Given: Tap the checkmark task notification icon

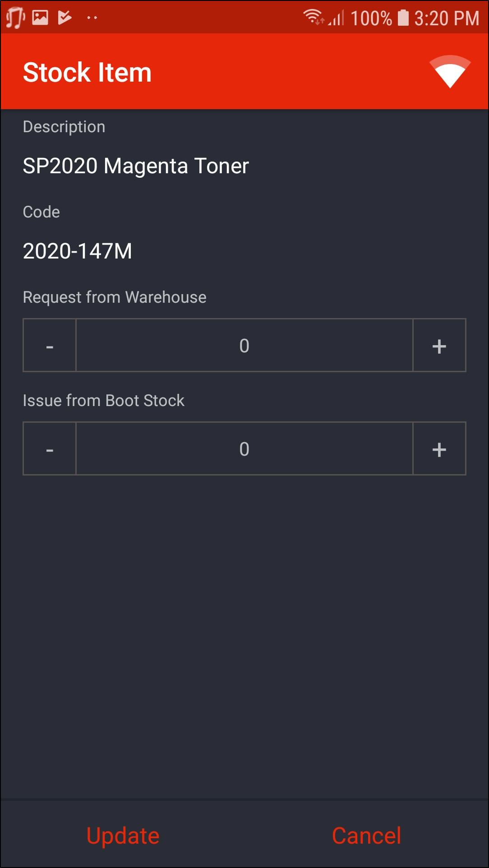Looking at the screenshot, I should 65,18.
